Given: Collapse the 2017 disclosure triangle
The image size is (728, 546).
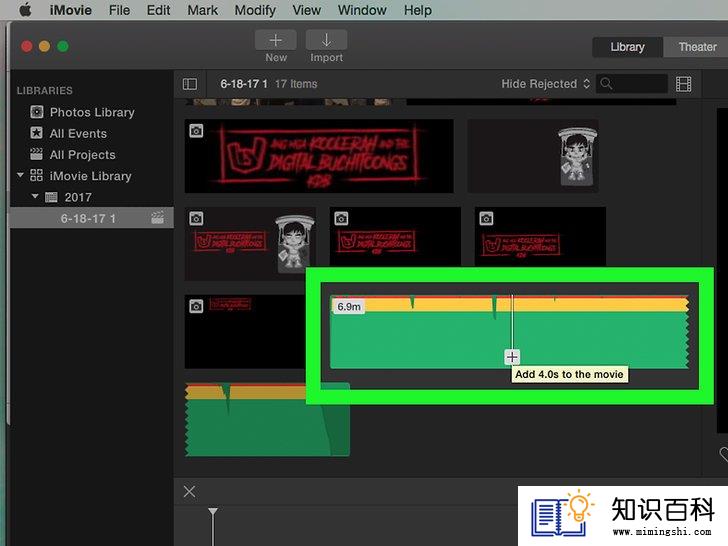Looking at the screenshot, I should click(x=35, y=196).
